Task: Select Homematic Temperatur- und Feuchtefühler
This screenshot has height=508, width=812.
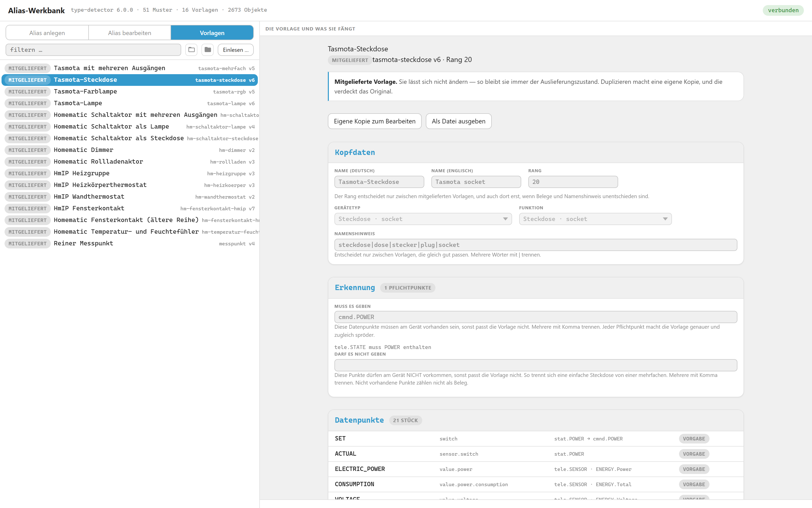Action: 129,232
